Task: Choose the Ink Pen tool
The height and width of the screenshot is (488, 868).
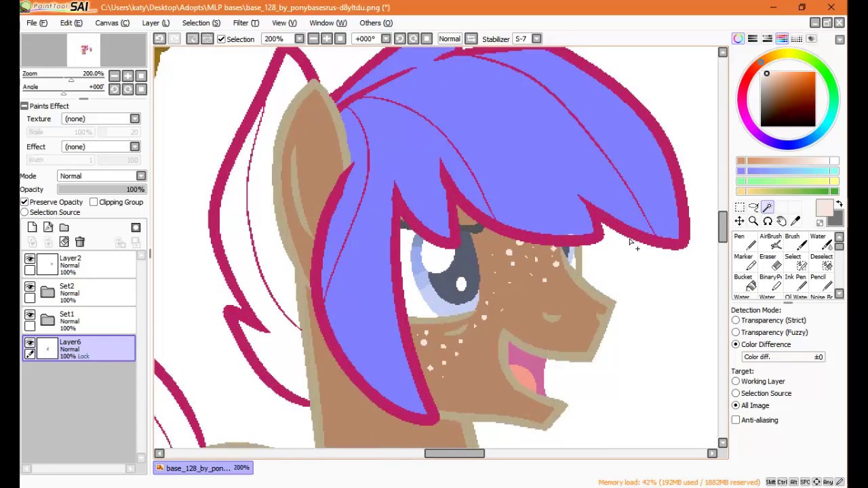Action: click(796, 283)
